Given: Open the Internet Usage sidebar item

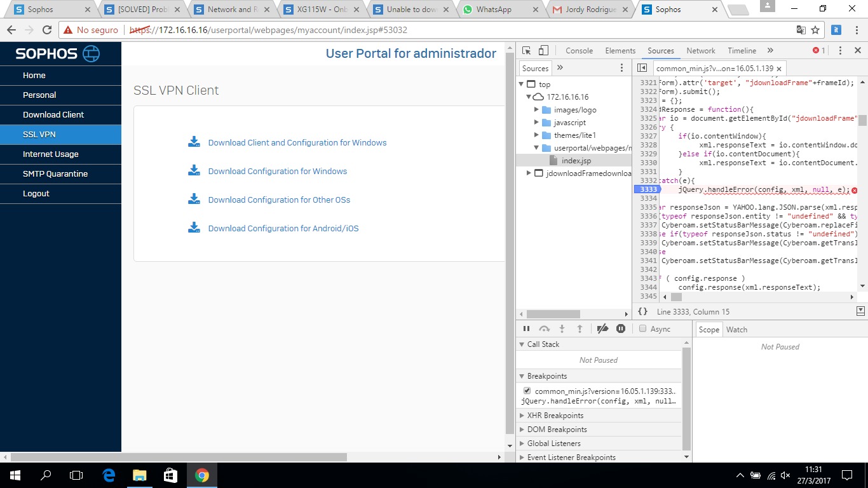Looking at the screenshot, I should (x=60, y=154).
